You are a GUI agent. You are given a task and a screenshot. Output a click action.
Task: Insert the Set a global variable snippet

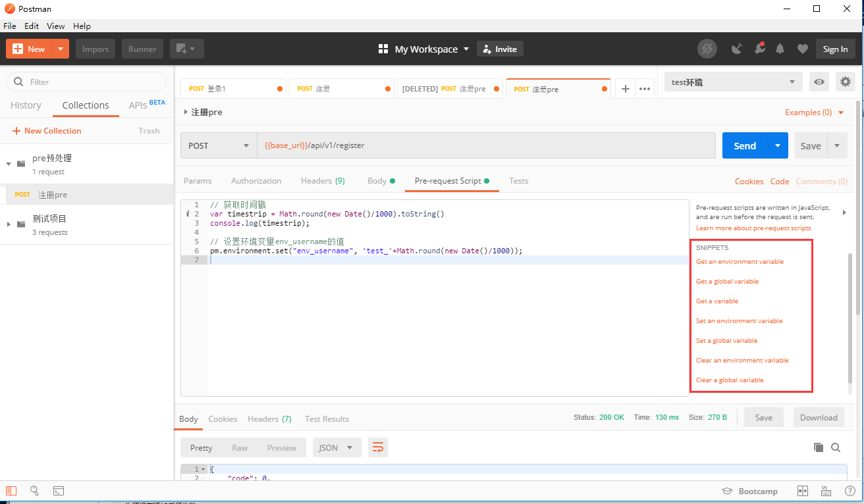tap(726, 340)
